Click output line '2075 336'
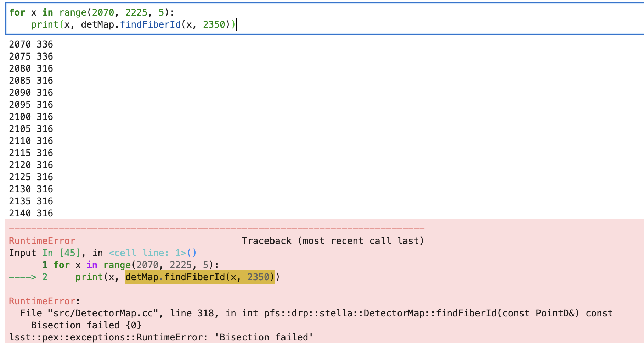This screenshot has width=644, height=349. coord(31,57)
